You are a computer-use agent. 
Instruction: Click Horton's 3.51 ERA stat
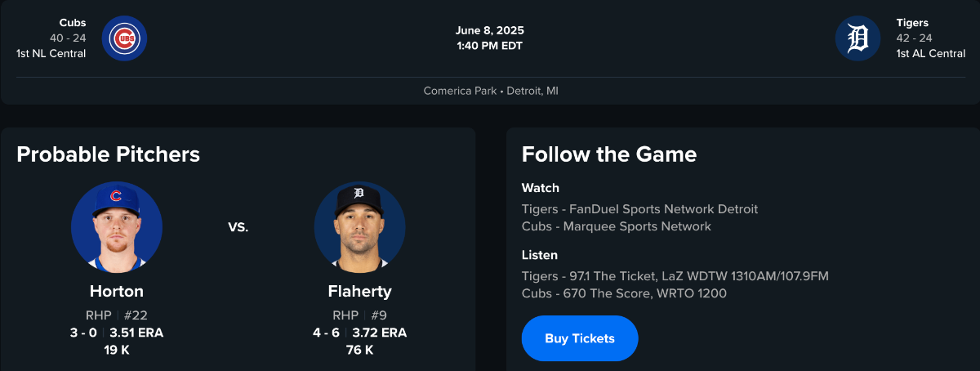tap(137, 333)
